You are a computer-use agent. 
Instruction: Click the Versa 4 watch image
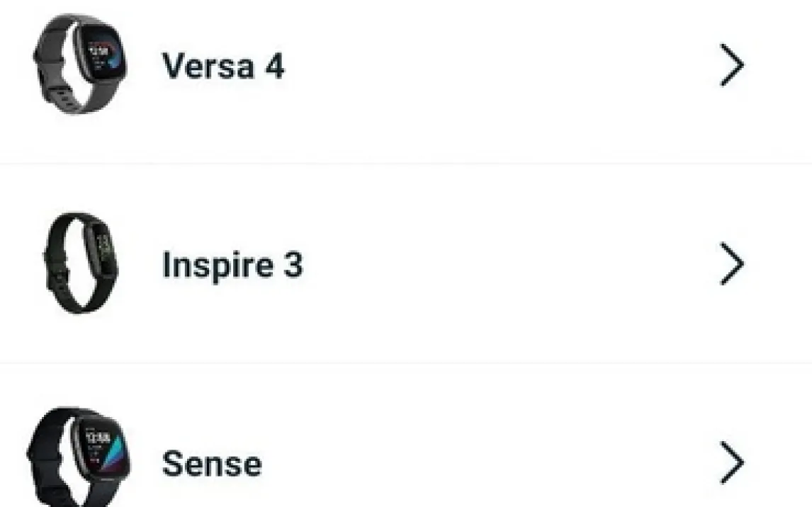(x=81, y=65)
